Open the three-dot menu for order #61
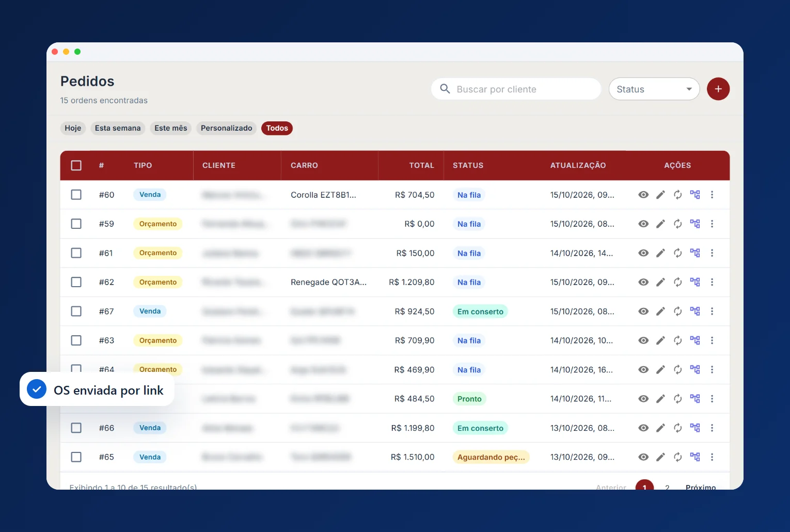Screen dimensions: 790x532 (712, 253)
